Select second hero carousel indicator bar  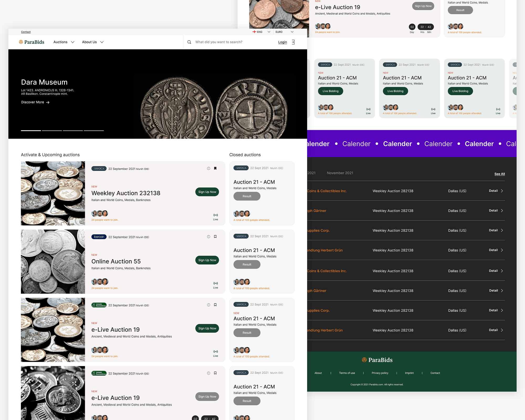tap(52, 130)
